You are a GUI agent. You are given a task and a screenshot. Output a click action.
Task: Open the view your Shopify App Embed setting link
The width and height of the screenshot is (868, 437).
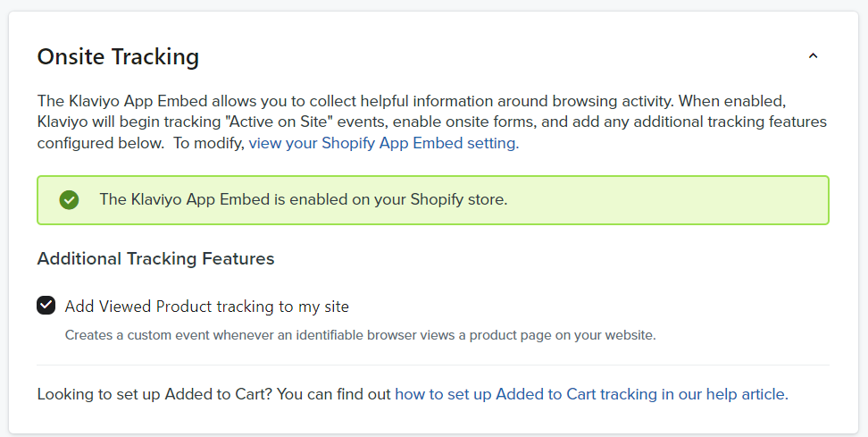[x=384, y=143]
